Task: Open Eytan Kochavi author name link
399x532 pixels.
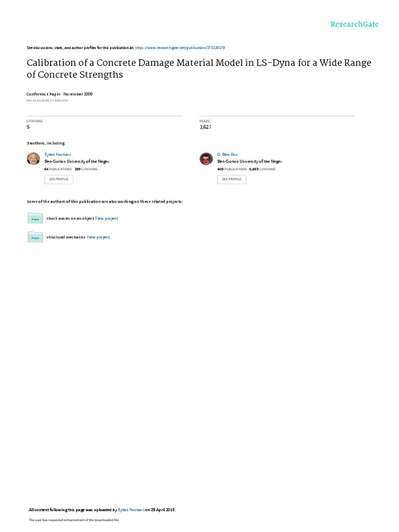Action: pyautogui.click(x=58, y=154)
